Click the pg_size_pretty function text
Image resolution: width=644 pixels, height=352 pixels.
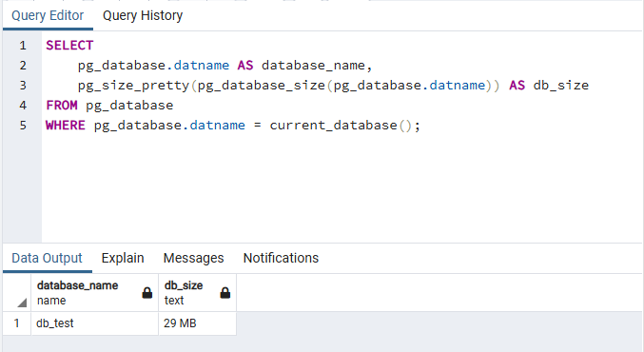click(x=133, y=86)
